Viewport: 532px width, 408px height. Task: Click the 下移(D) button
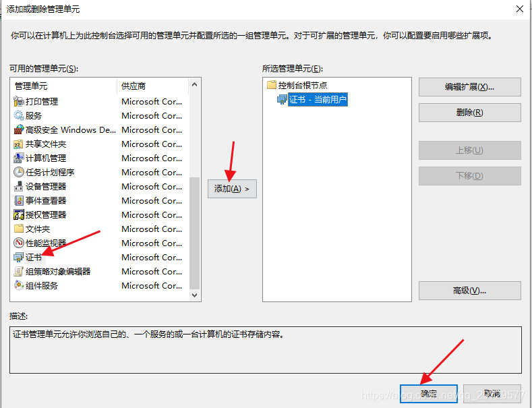click(x=469, y=176)
